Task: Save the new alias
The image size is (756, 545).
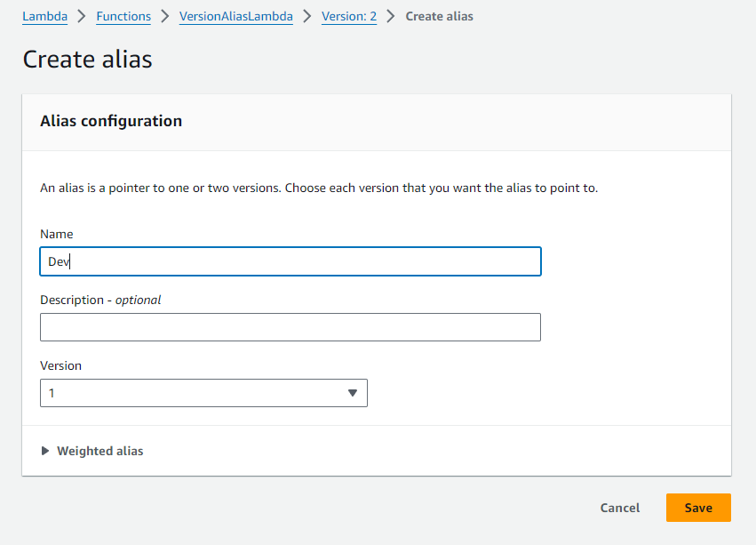Action: tap(697, 508)
